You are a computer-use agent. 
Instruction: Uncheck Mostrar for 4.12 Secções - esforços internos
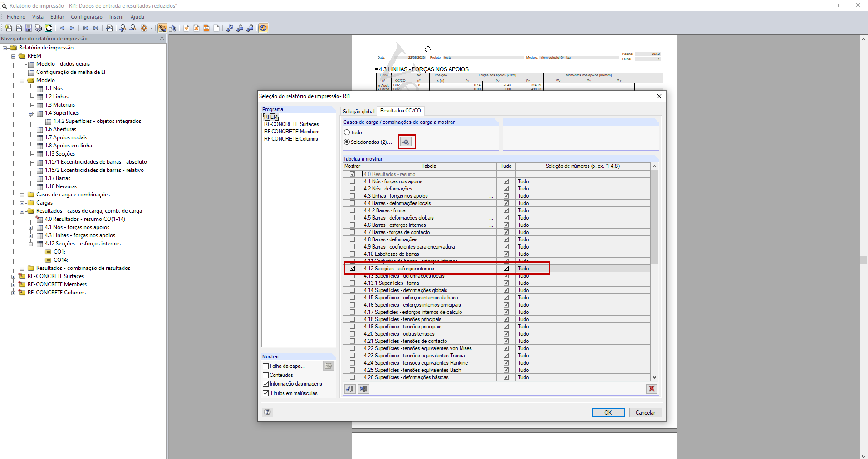[353, 269]
